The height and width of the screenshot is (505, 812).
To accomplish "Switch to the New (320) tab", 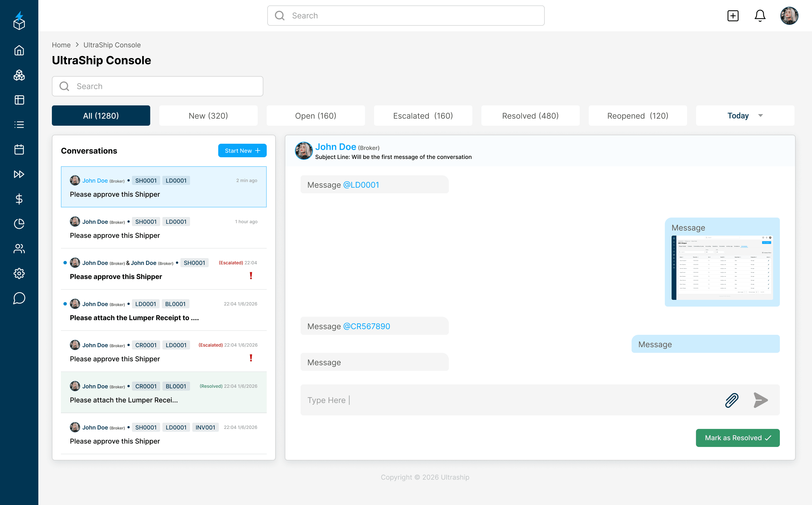I will click(x=208, y=116).
